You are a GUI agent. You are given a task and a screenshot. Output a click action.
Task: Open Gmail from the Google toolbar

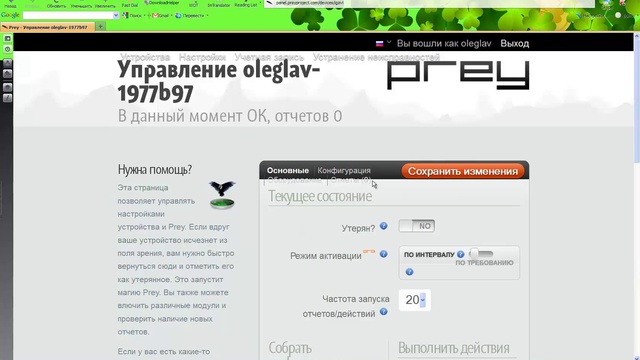(160, 16)
